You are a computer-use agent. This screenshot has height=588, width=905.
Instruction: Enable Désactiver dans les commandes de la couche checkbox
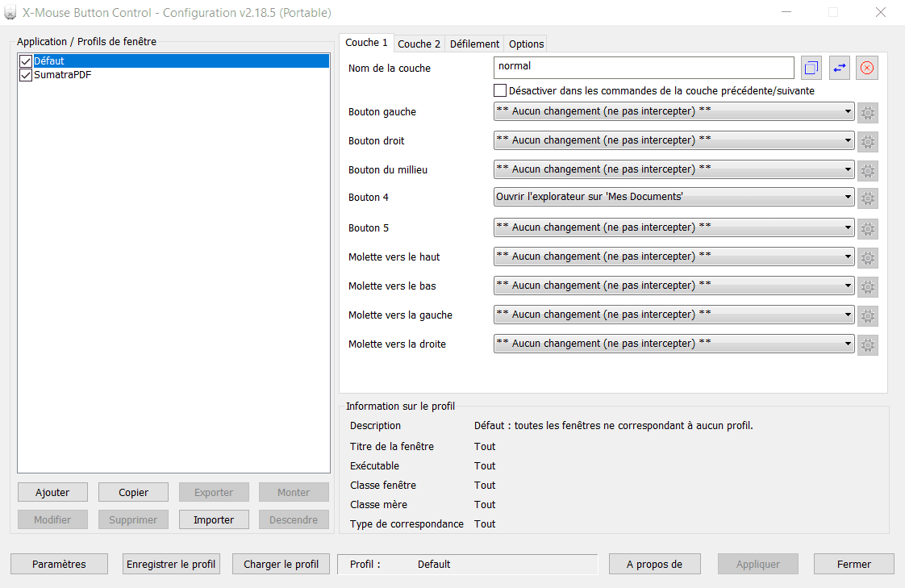(500, 90)
